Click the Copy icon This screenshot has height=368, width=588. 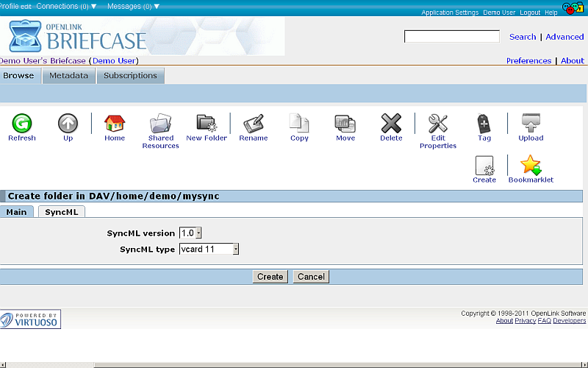point(299,124)
